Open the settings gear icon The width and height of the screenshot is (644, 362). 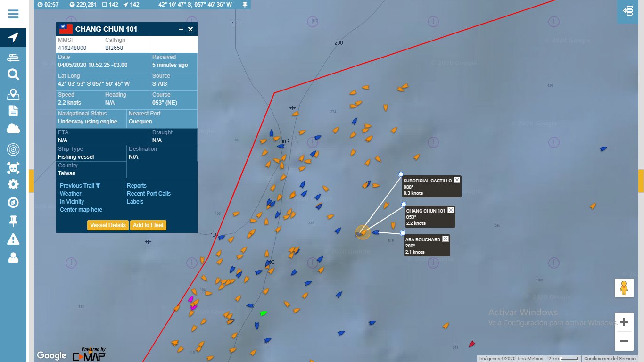(13, 184)
